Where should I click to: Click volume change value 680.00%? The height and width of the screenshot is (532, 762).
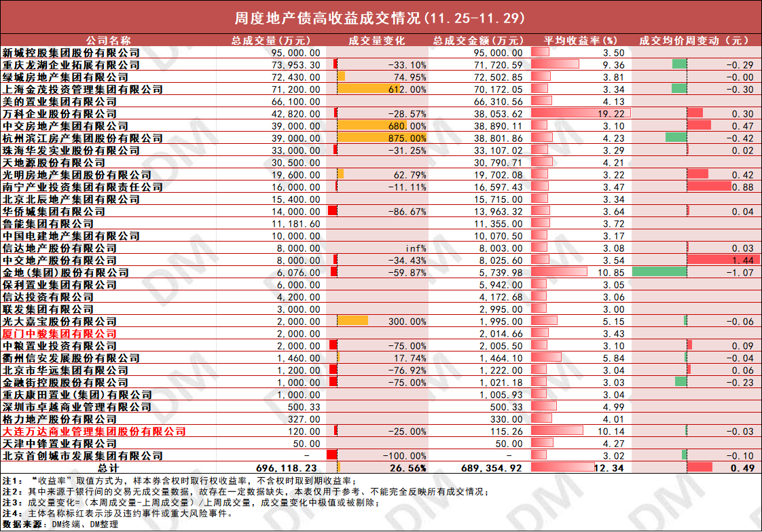[407, 126]
